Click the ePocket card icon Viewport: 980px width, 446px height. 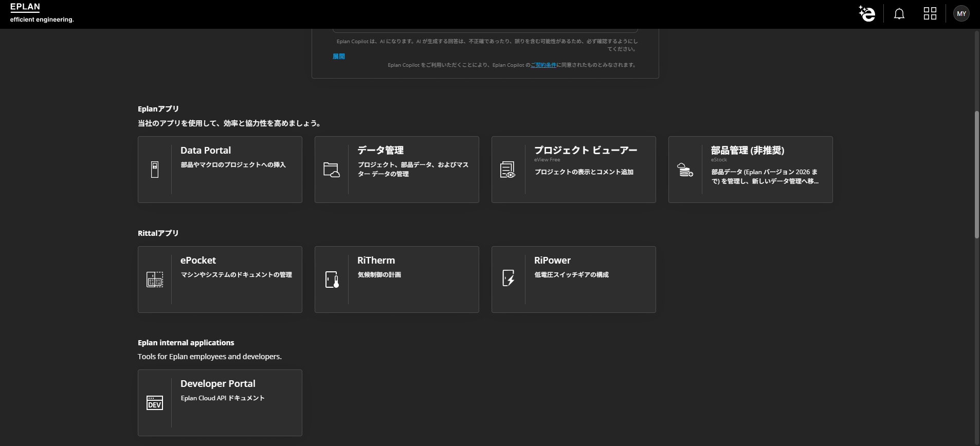click(155, 280)
